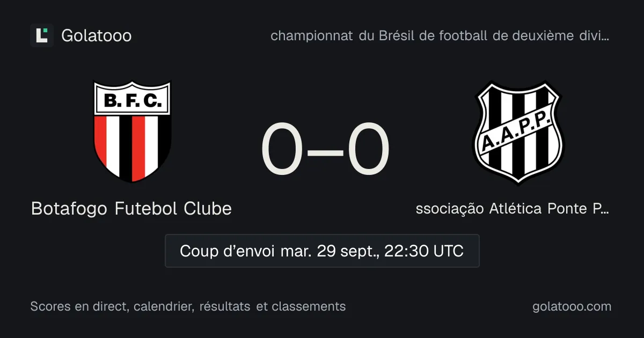Image resolution: width=644 pixels, height=338 pixels.
Task: Open the Associação Atlética Ponte Preta name
Action: 512,208
